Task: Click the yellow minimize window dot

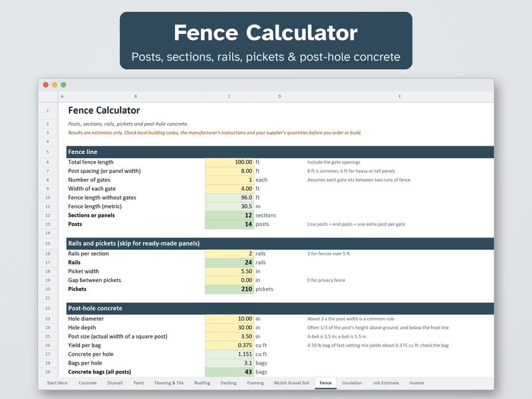Action: 55,85
